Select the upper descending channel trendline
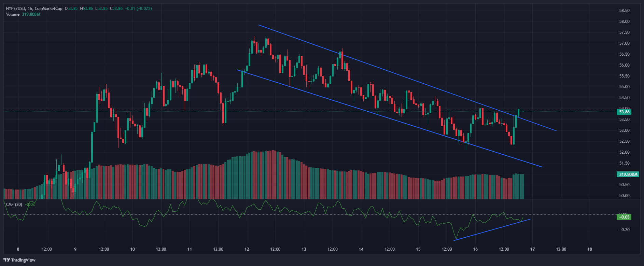The width and height of the screenshot is (644, 266). click(x=407, y=78)
